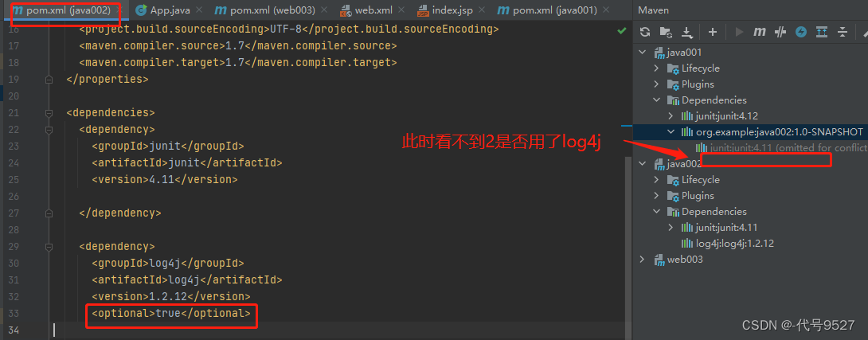Click Reload All Maven Projects icon
The image size is (868, 340).
click(x=645, y=32)
